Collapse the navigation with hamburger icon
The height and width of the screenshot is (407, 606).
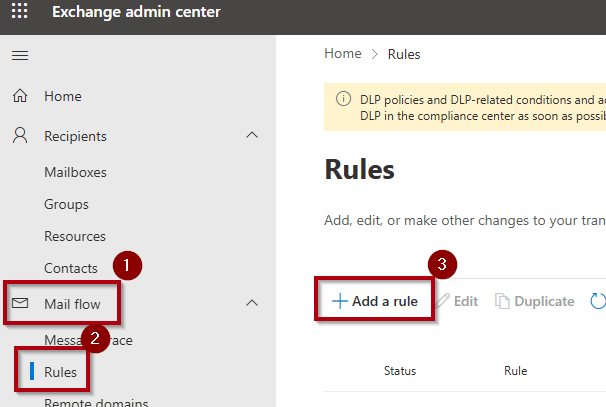pyautogui.click(x=20, y=56)
